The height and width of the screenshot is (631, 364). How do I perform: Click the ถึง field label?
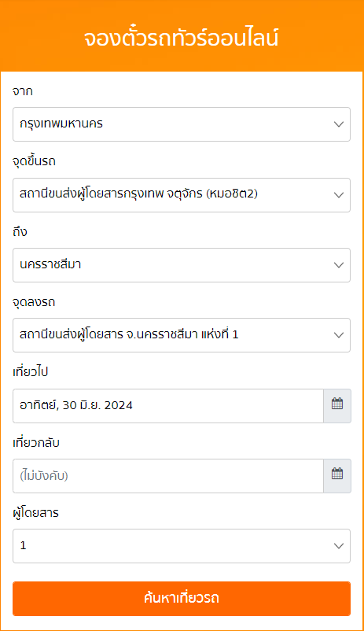pyautogui.click(x=20, y=231)
